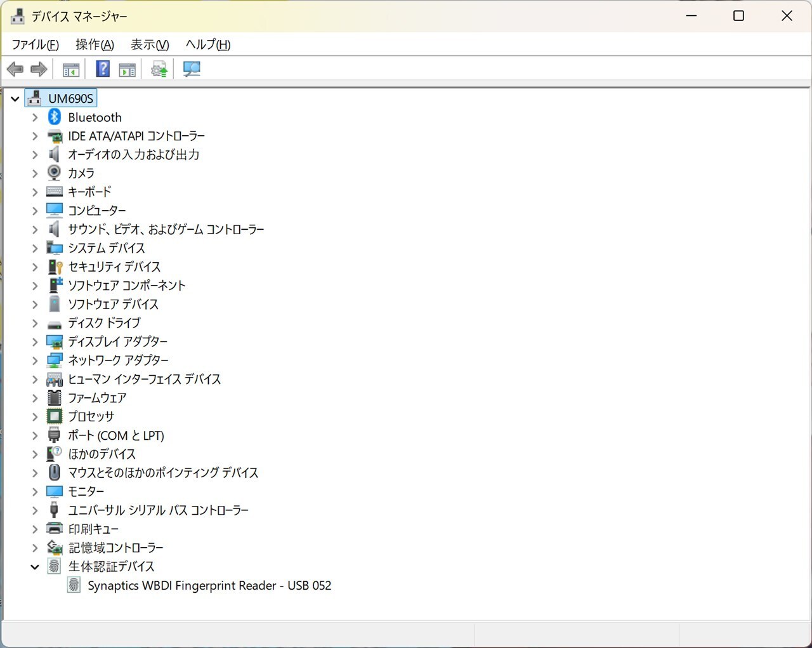
Task: Click the Forward arrow toolbar icon
Action: click(39, 69)
